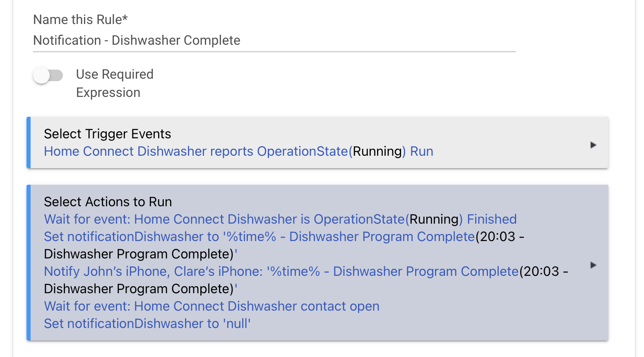Expand the Select Actions to Run arrow
Viewport: 644px width, 357px height.
point(593,265)
